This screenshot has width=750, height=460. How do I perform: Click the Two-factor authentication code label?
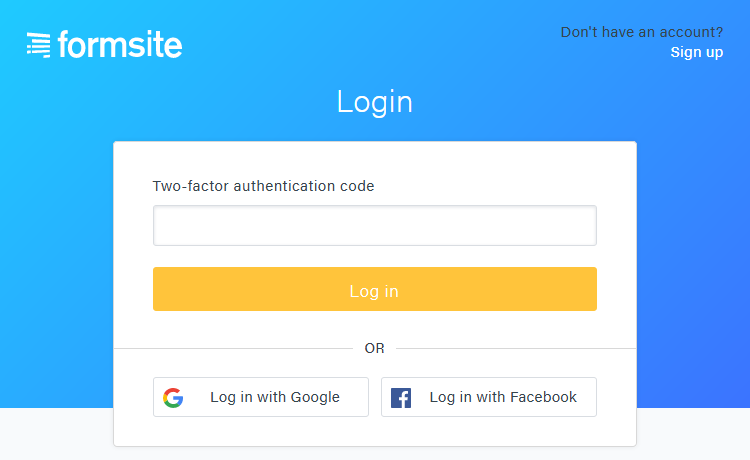click(x=263, y=186)
